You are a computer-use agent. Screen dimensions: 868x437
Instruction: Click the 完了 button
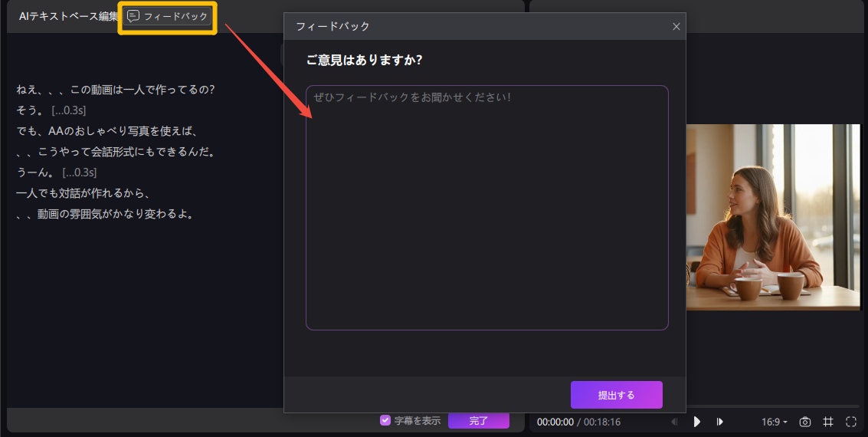click(x=478, y=420)
